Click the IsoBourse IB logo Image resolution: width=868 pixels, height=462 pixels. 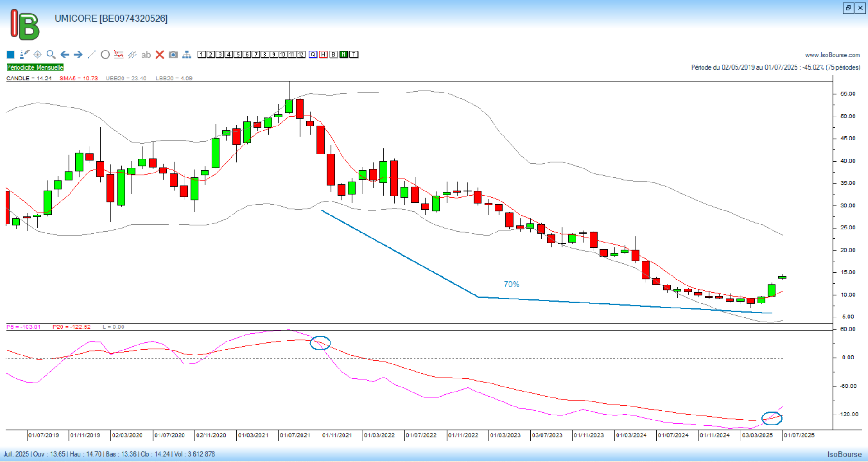coord(25,25)
